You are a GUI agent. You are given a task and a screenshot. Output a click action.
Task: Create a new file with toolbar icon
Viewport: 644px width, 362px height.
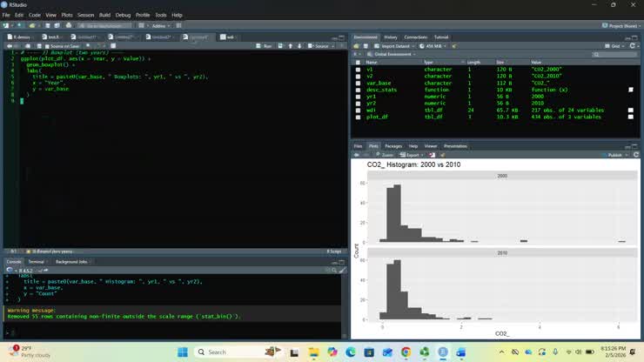pyautogui.click(x=6, y=25)
